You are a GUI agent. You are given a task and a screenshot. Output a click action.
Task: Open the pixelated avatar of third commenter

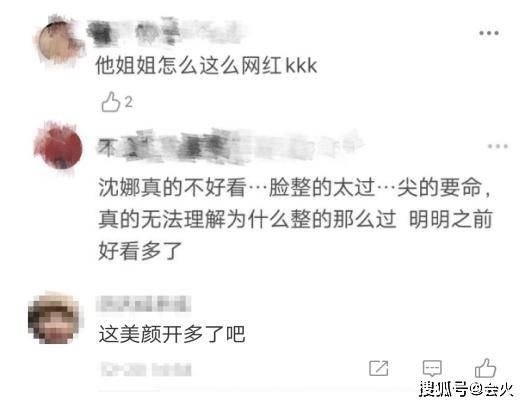click(x=56, y=318)
